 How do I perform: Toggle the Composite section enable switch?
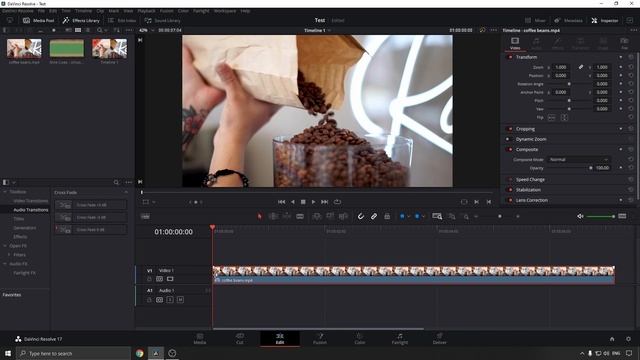[510, 149]
